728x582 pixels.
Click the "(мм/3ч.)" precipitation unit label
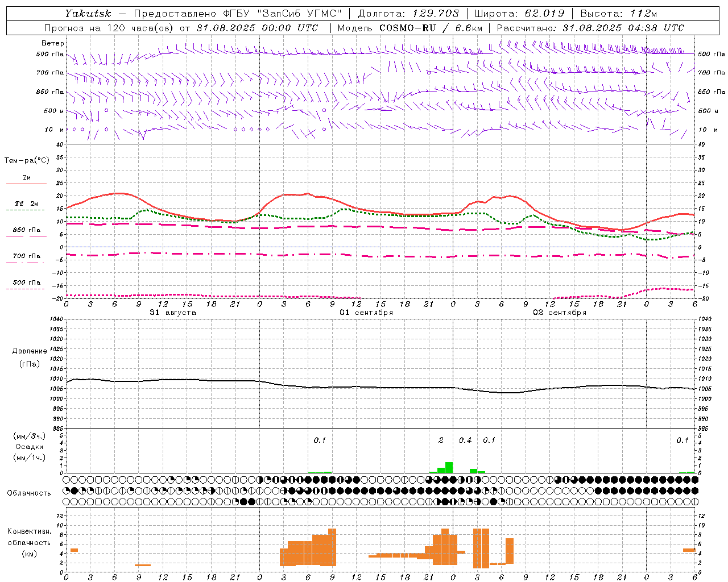coord(29,436)
